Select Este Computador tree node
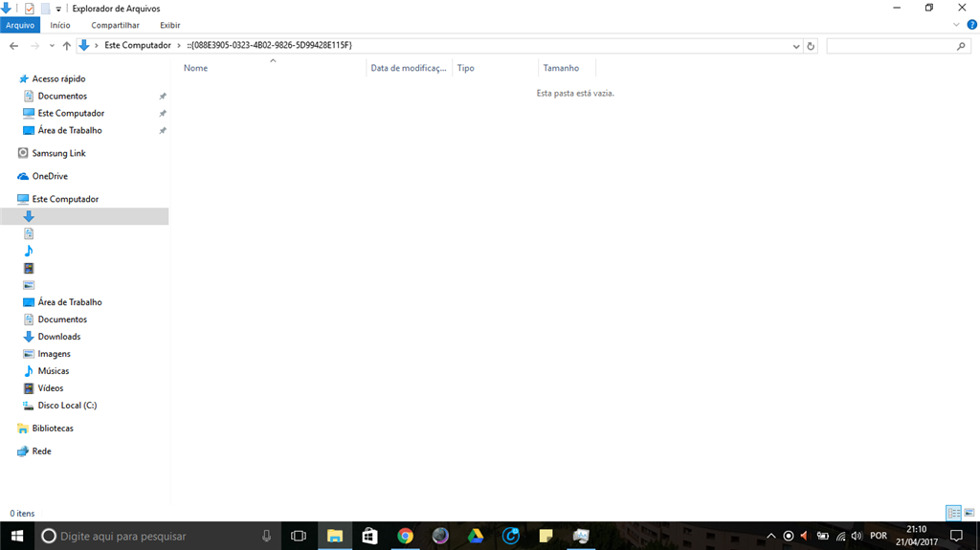 coord(65,199)
